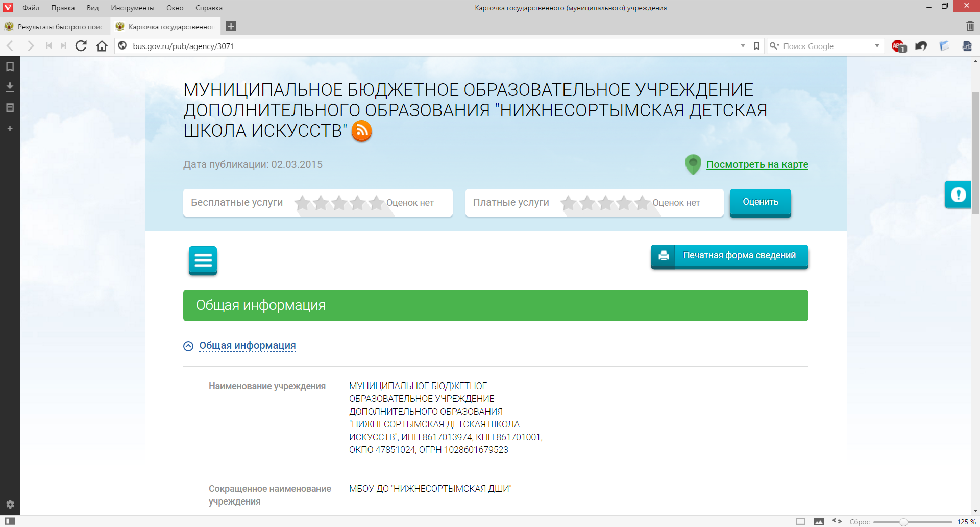The height and width of the screenshot is (527, 980).
Task: Go forward to the next page
Action: [31, 46]
